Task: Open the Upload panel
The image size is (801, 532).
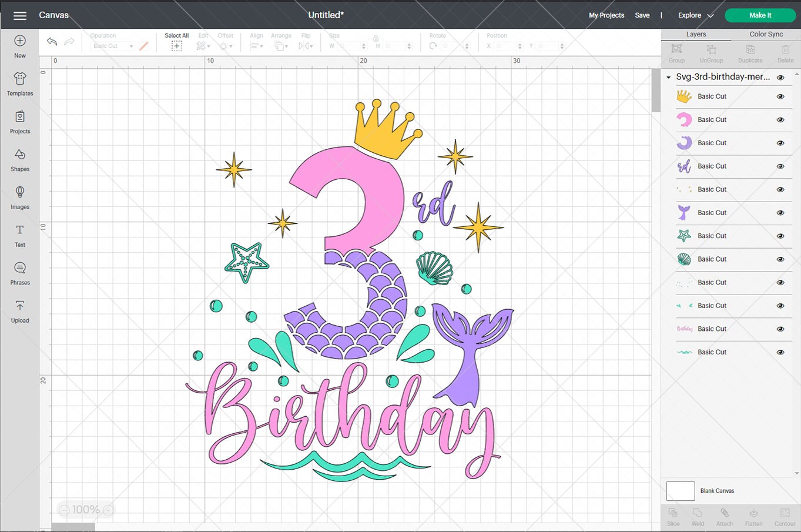Action: [x=19, y=311]
